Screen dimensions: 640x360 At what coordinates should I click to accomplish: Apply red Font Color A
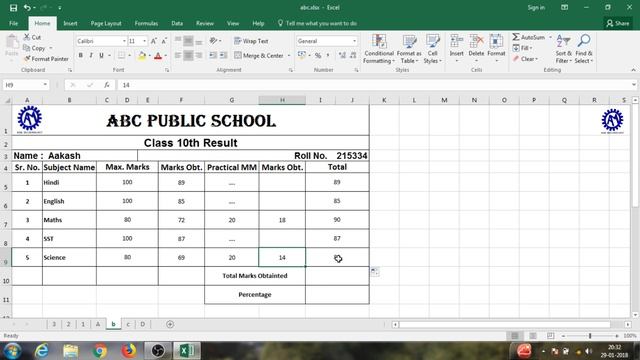158,56
